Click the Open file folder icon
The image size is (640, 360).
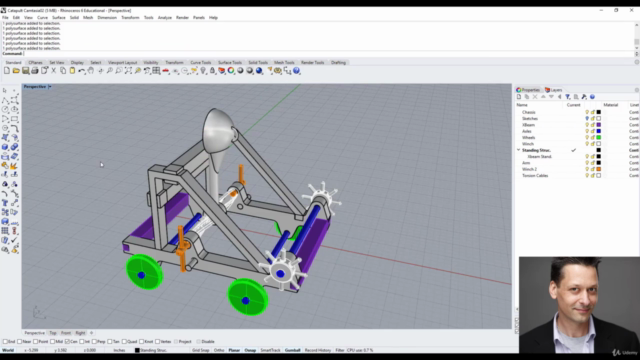[x=16, y=71]
